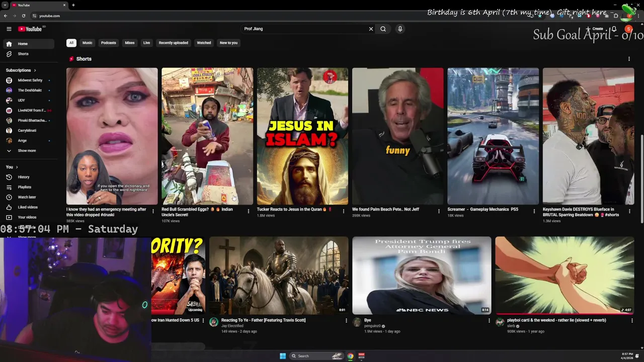
Task: Open Playlists in the sidebar
Action: (29, 187)
